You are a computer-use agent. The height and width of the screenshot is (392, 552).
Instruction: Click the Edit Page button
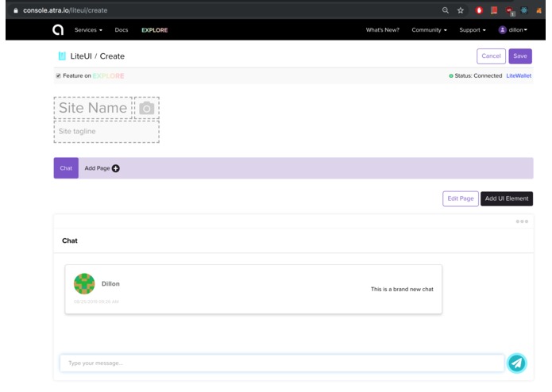pyautogui.click(x=461, y=198)
